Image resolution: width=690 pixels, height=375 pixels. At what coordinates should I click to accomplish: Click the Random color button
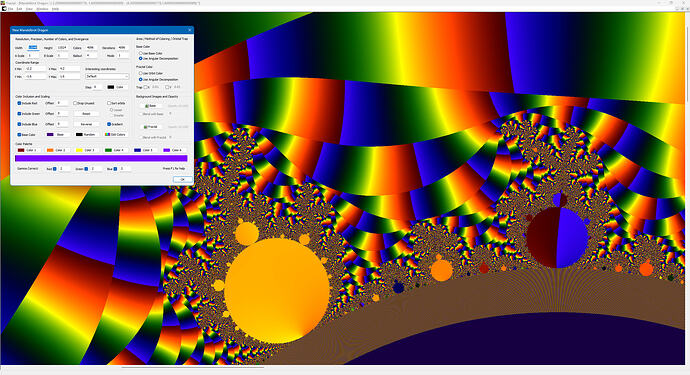[86, 135]
